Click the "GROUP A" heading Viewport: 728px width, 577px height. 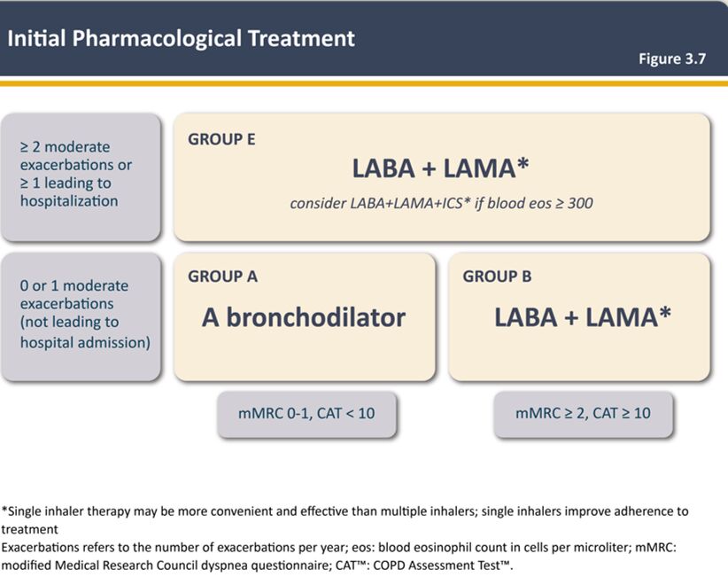[222, 277]
